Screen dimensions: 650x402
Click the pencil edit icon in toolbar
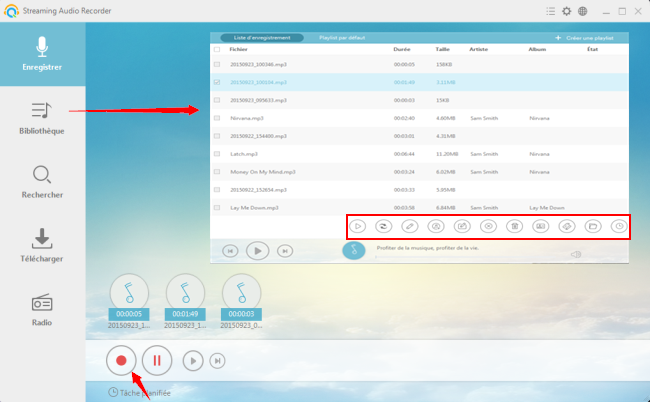(410, 226)
